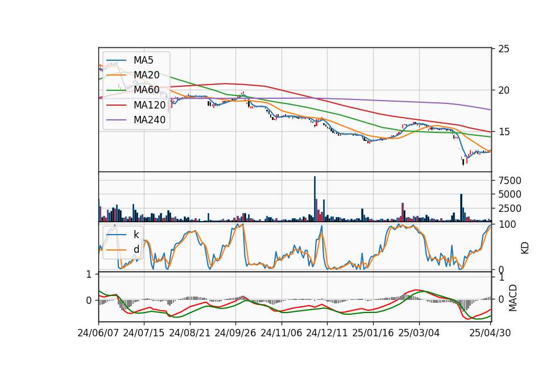Image resolution: width=546 pixels, height=392 pixels.
Task: Click the d legend label in KD panel
Action: (x=136, y=249)
